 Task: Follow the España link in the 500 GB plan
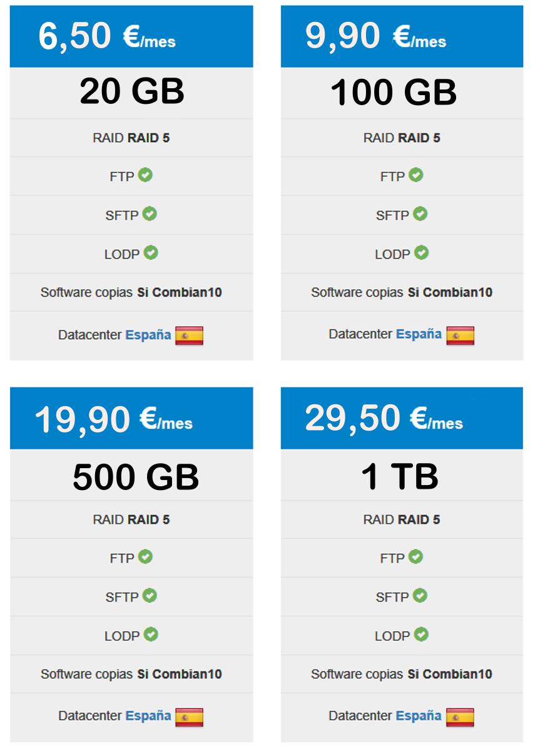click(x=148, y=716)
